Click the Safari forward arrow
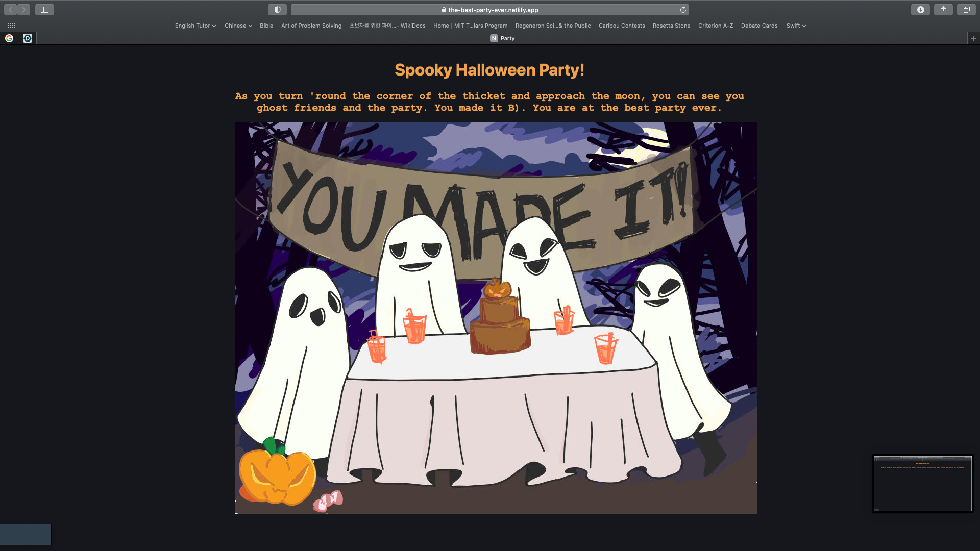The width and height of the screenshot is (980, 551). pyautogui.click(x=23, y=10)
